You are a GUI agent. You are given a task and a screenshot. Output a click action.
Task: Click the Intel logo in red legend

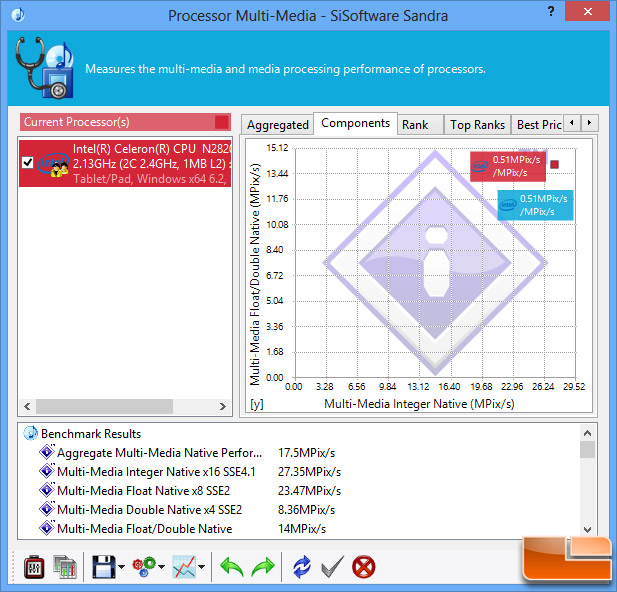480,166
